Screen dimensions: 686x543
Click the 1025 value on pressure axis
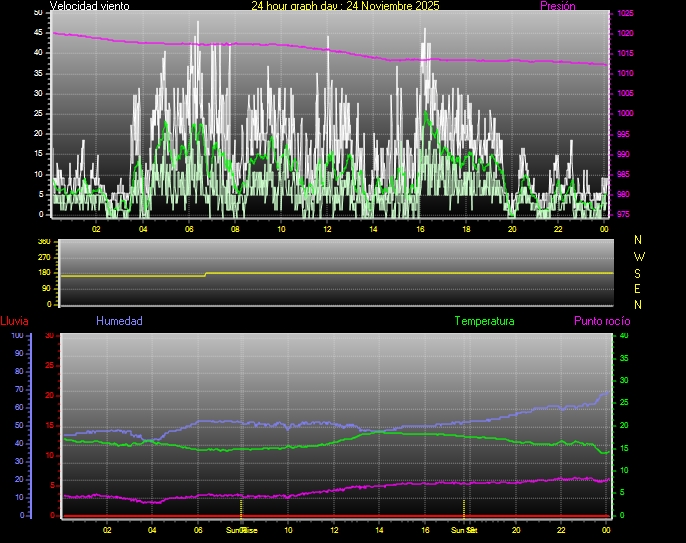coord(625,14)
